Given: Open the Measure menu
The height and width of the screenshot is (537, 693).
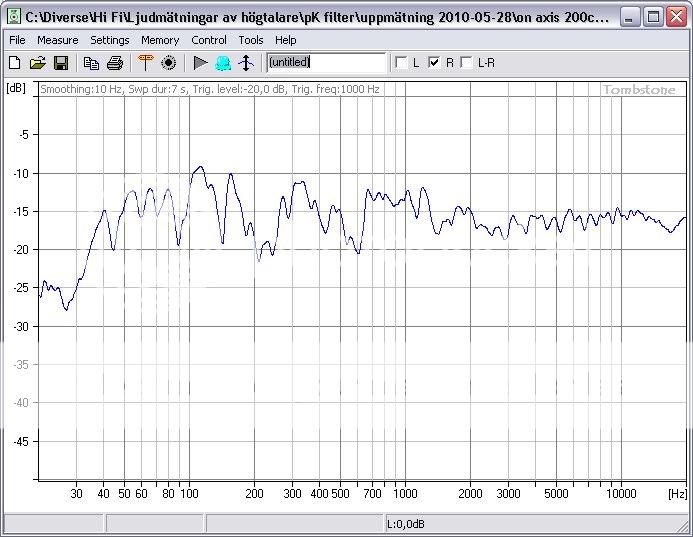Looking at the screenshot, I should coord(57,40).
